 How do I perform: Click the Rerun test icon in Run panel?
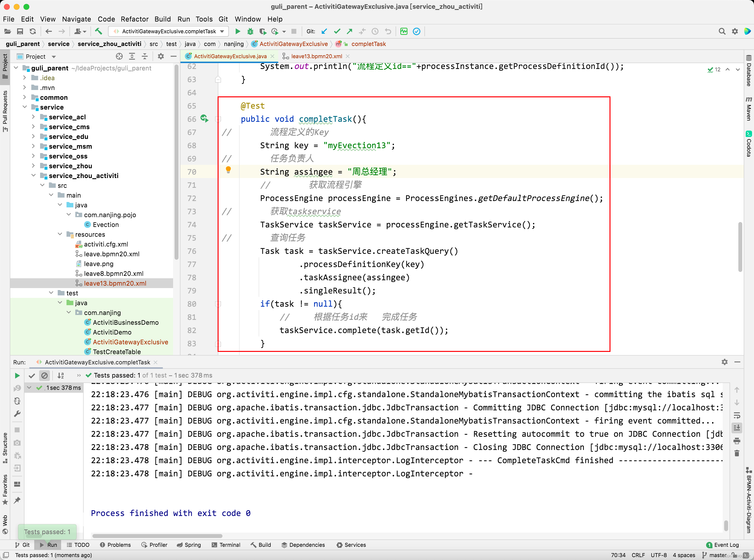[x=17, y=376]
